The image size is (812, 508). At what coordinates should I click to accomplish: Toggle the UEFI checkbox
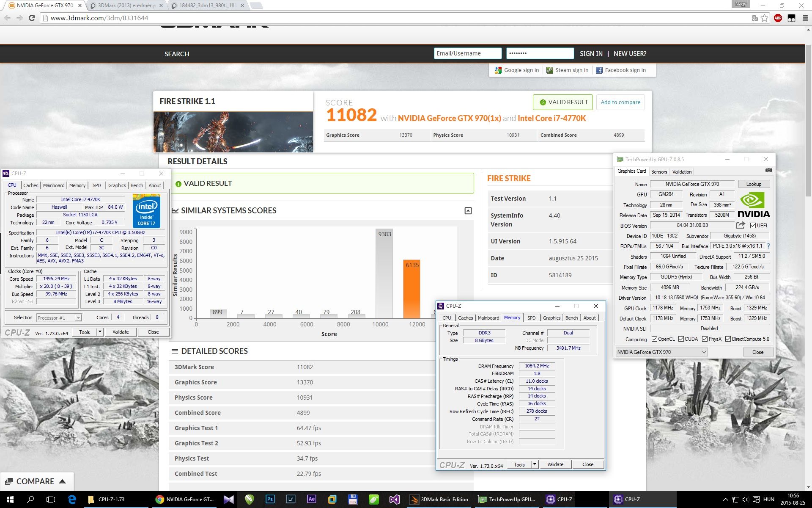coord(753,226)
